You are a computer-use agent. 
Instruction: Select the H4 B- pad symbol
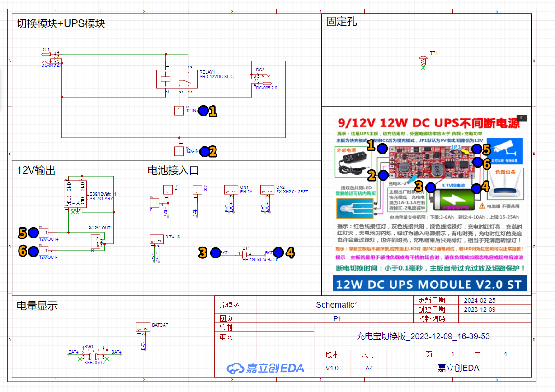click(197, 190)
